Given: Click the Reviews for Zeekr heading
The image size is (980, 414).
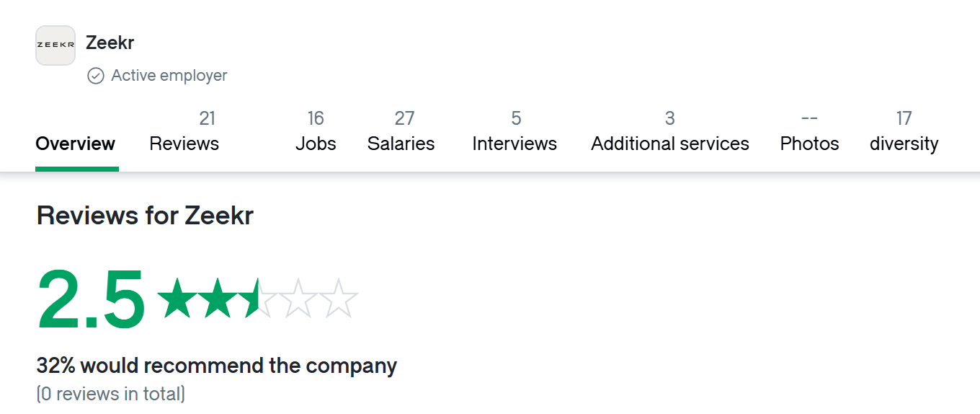Looking at the screenshot, I should [145, 216].
